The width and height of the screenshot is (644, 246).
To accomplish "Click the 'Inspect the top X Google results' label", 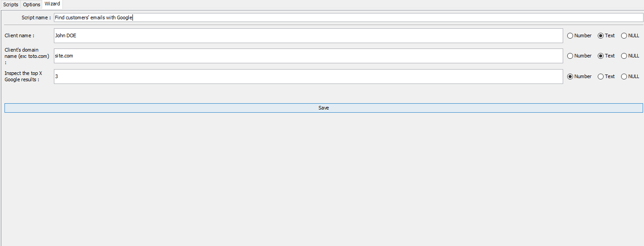I will (x=23, y=76).
